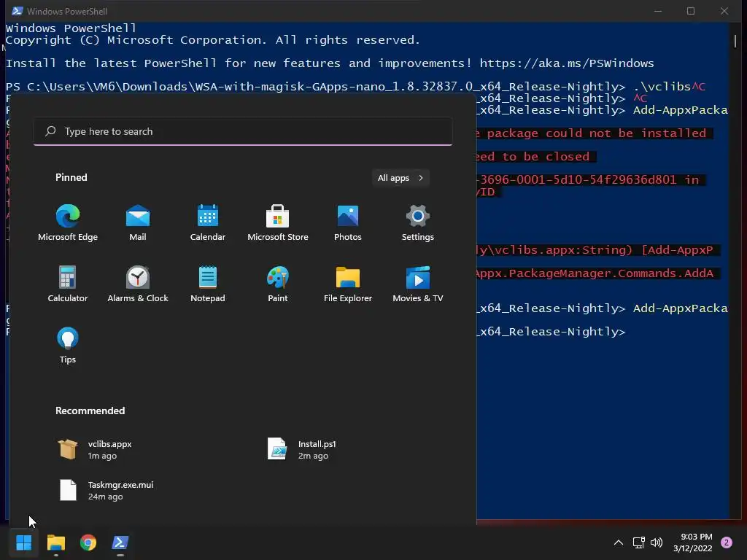Click the Windows Start button on taskbar
This screenshot has width=747, height=560.
coord(24,542)
